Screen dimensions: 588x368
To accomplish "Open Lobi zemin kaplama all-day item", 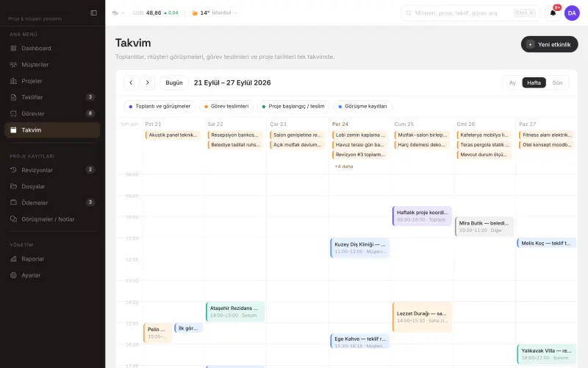I will (359, 135).
